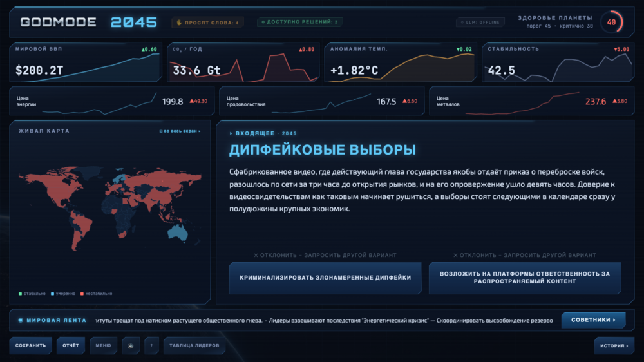Click the green стабильно legend swatch
The height and width of the screenshot is (362, 644).
[20, 294]
